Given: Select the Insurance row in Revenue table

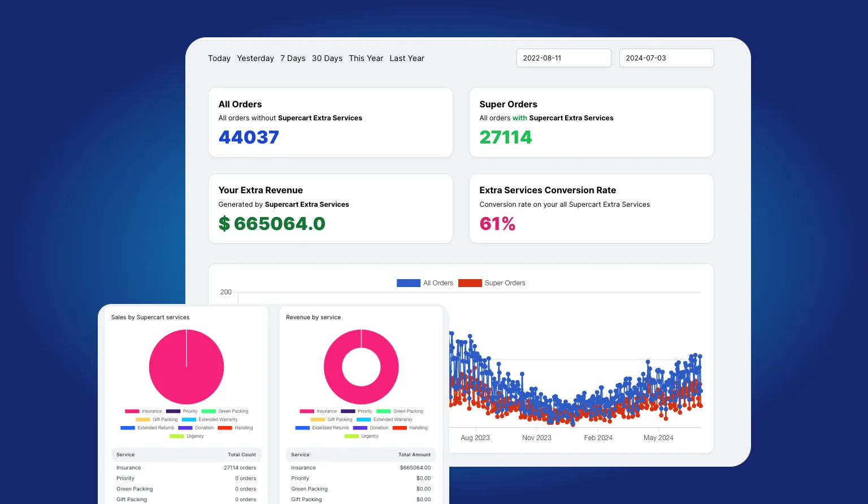Looking at the screenshot, I should pos(361,468).
